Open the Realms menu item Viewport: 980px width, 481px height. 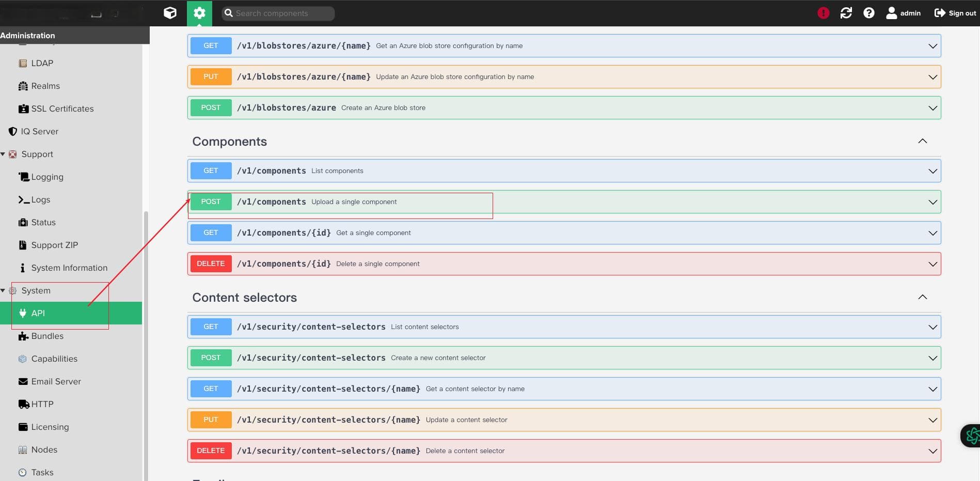click(x=71, y=86)
